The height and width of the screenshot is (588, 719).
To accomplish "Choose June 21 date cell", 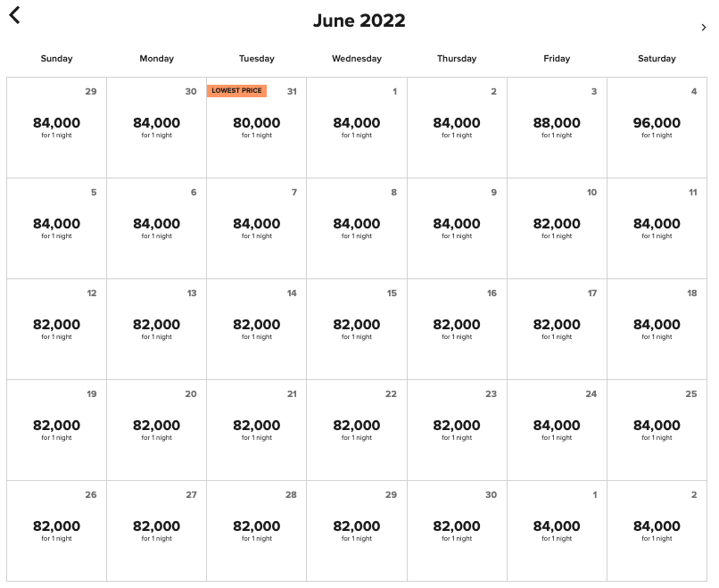I will pyautogui.click(x=256, y=430).
